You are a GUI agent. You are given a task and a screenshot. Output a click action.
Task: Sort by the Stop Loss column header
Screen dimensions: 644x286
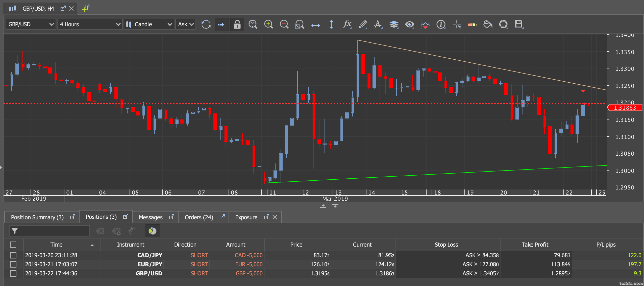pyautogui.click(x=448, y=245)
